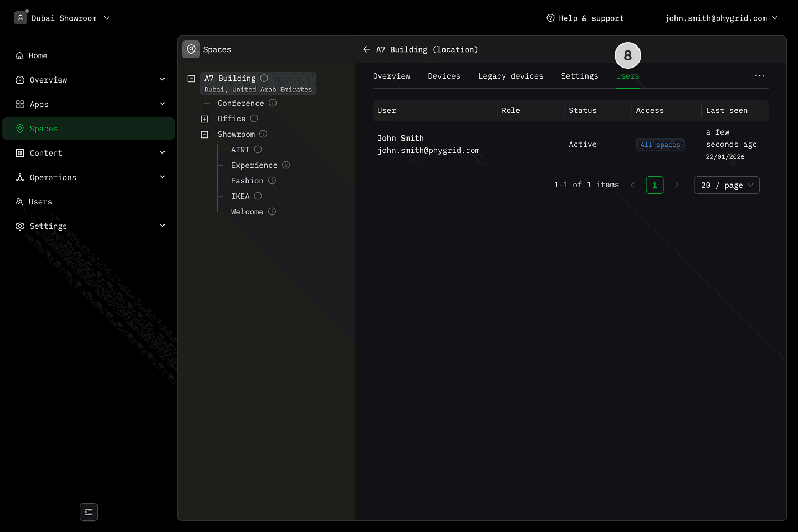798x532 pixels.
Task: Expand the Office tree node
Action: 204,119
